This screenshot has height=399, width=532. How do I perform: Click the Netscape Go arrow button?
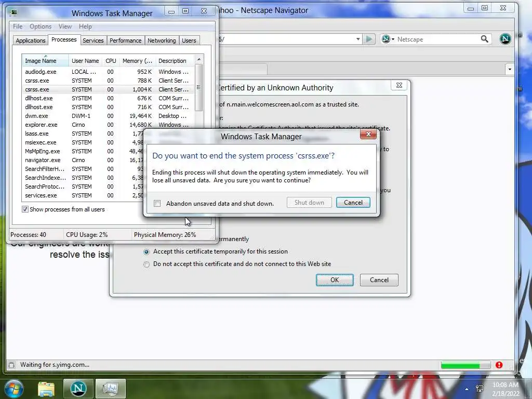(x=369, y=39)
